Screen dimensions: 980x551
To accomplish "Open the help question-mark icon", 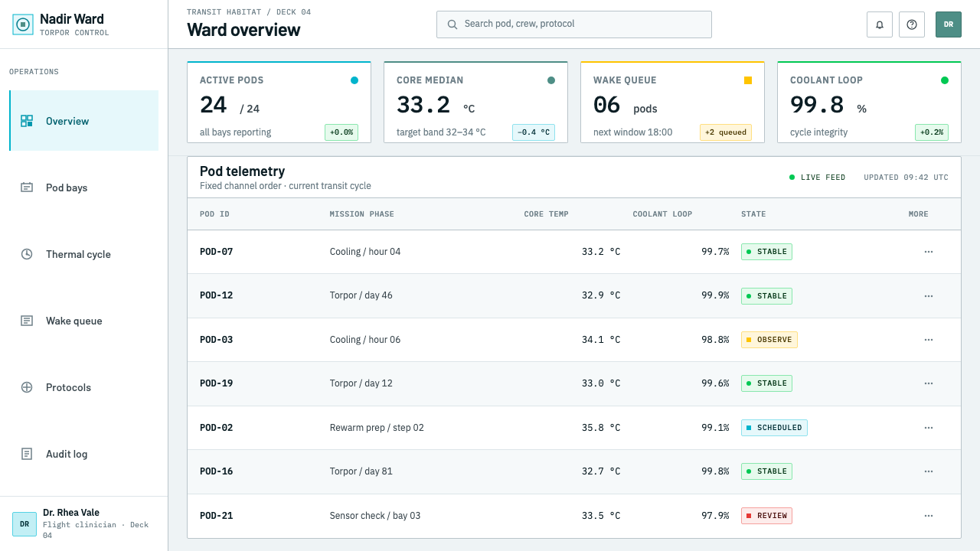I will tap(912, 24).
